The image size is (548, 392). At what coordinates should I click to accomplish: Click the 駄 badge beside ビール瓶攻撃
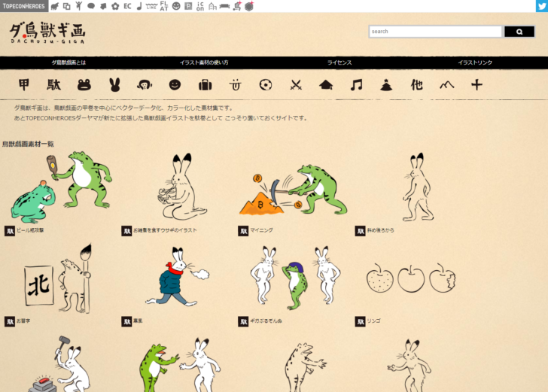(10, 231)
